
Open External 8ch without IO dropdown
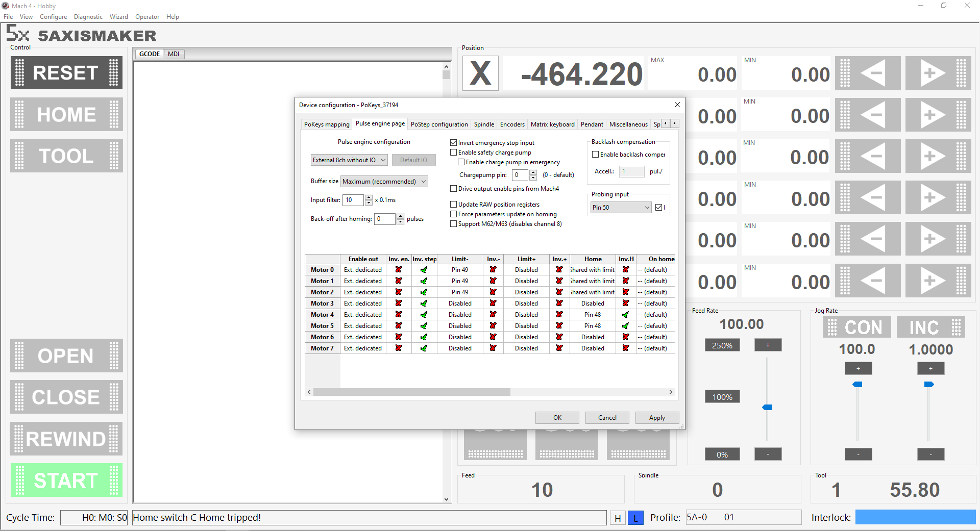349,160
